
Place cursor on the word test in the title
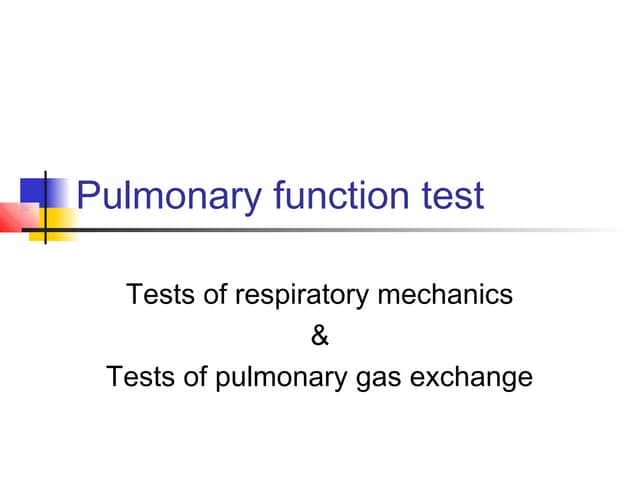453,194
